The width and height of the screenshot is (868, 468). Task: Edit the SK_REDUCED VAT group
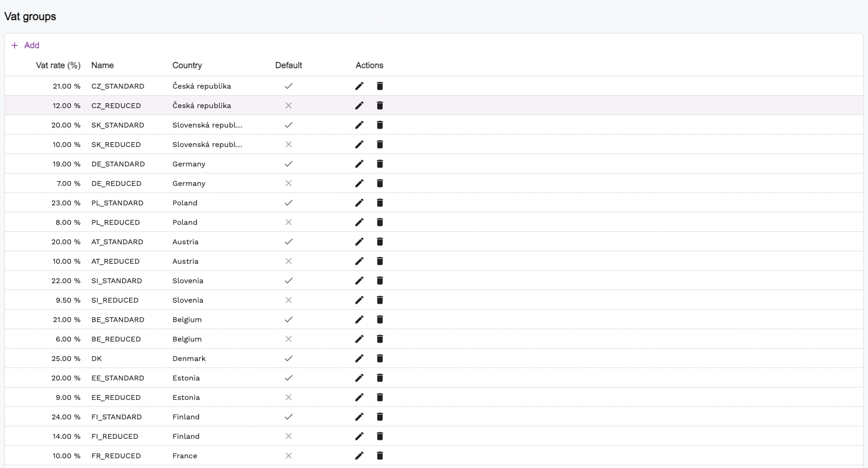(x=359, y=144)
